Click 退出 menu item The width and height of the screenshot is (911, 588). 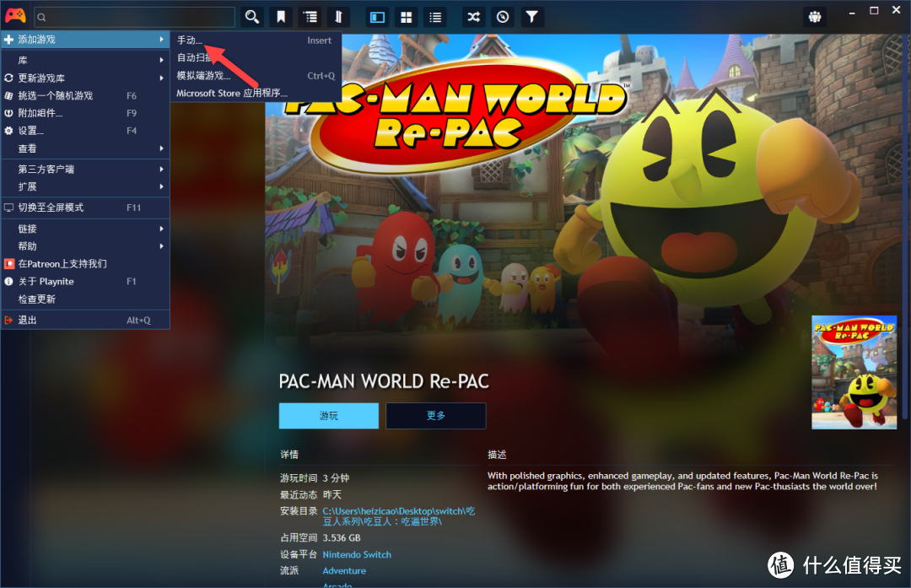point(85,320)
